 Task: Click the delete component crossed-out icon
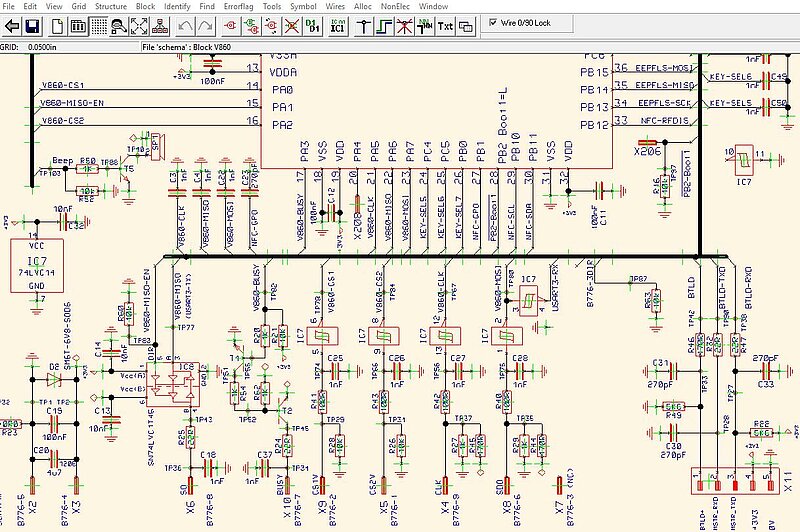click(x=290, y=26)
